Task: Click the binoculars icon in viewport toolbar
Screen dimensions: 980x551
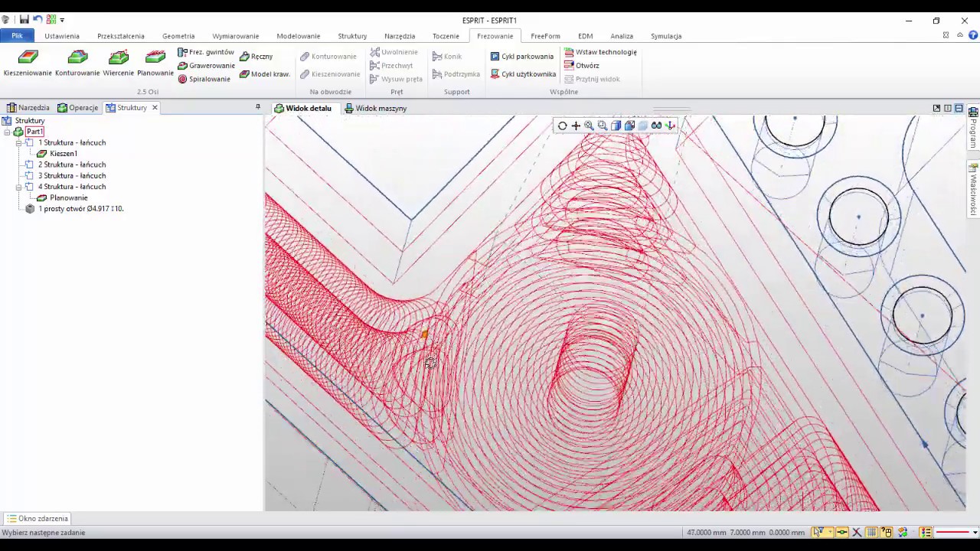Action: click(656, 126)
